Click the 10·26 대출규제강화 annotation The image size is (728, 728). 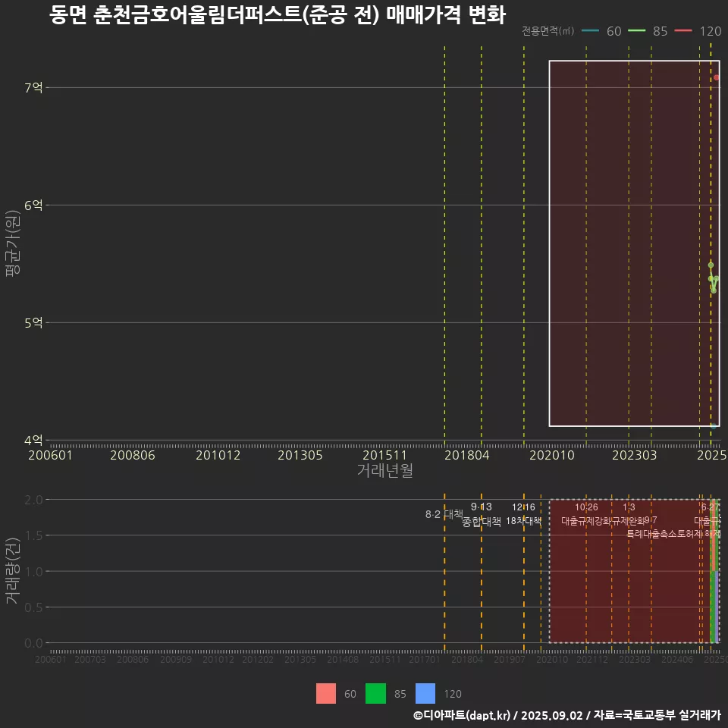click(586, 514)
